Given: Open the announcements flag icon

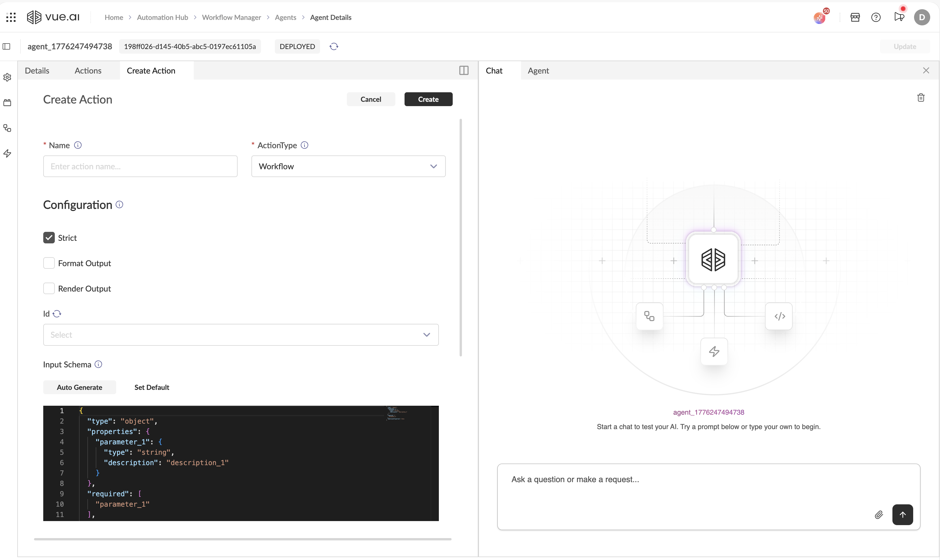Looking at the screenshot, I should [899, 17].
